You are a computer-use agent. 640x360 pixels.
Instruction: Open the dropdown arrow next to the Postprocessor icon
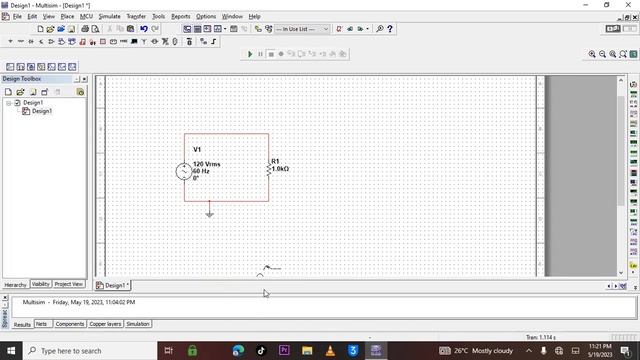[x=225, y=29]
